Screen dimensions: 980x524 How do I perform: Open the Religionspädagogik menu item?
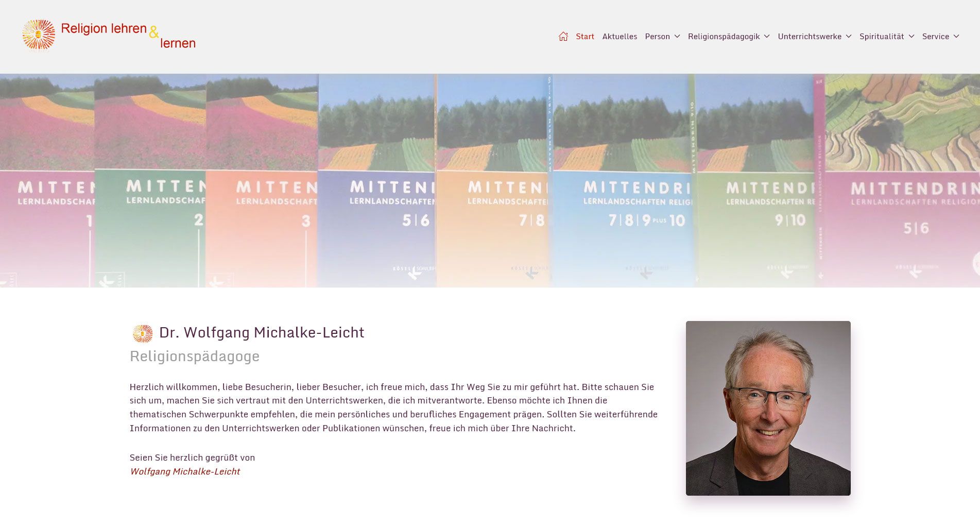[x=724, y=37]
